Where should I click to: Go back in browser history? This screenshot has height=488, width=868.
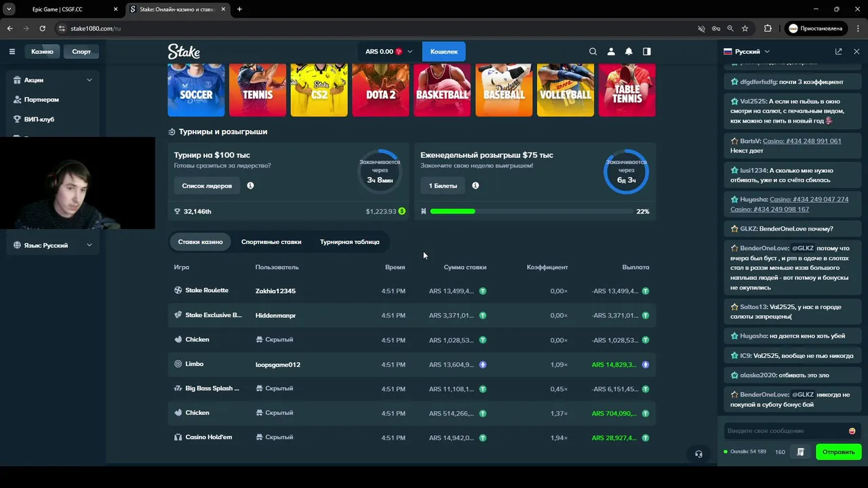click(x=9, y=28)
